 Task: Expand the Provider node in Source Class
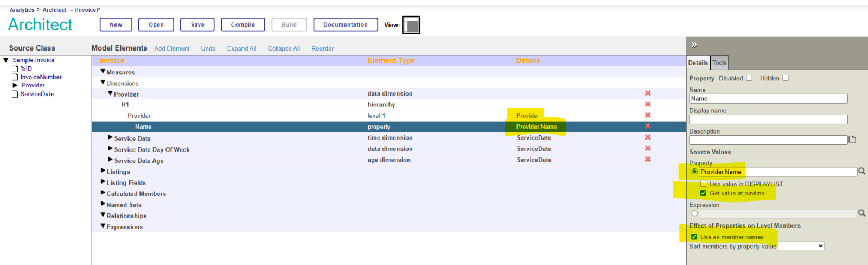coord(15,85)
